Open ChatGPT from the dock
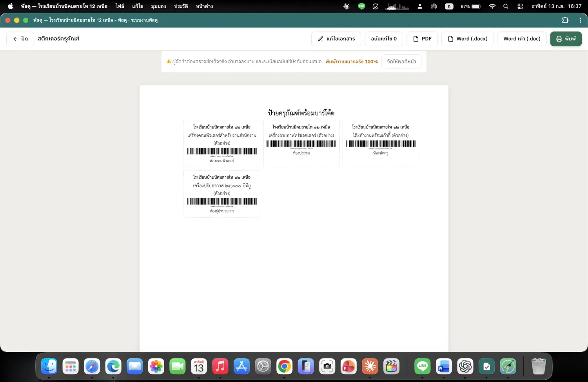Viewport: 588px width, 382px height. coord(465,367)
